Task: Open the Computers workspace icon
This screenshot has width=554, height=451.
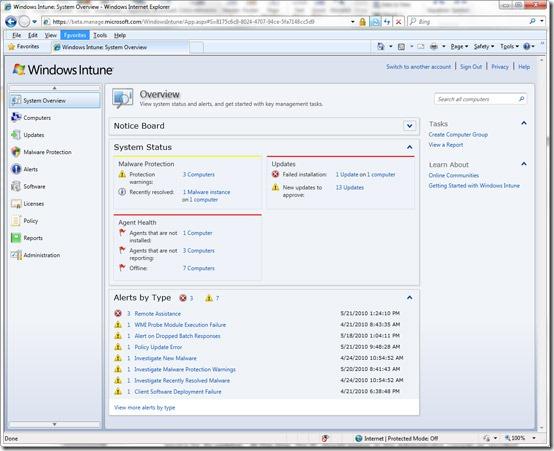Action: (16, 117)
